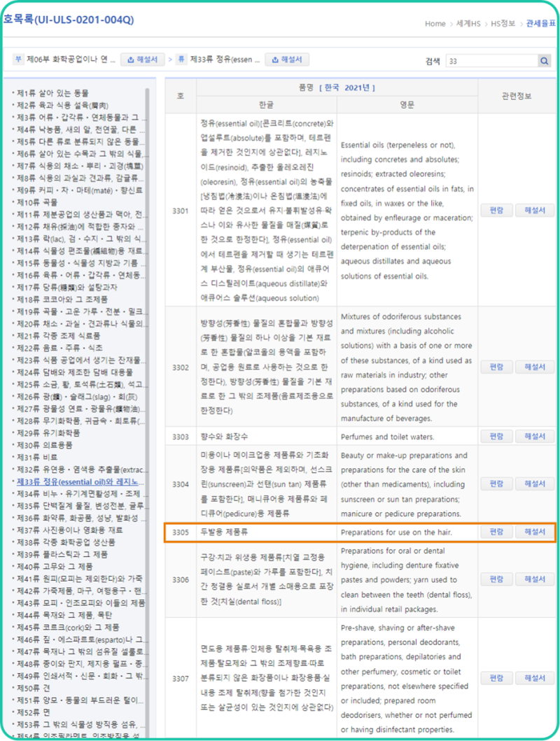Click heading number 3305 cell

(x=181, y=532)
